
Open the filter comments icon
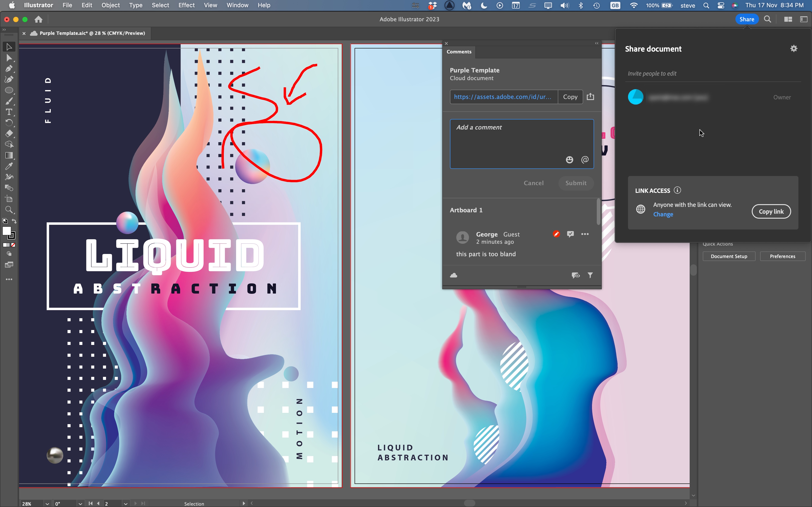point(590,275)
